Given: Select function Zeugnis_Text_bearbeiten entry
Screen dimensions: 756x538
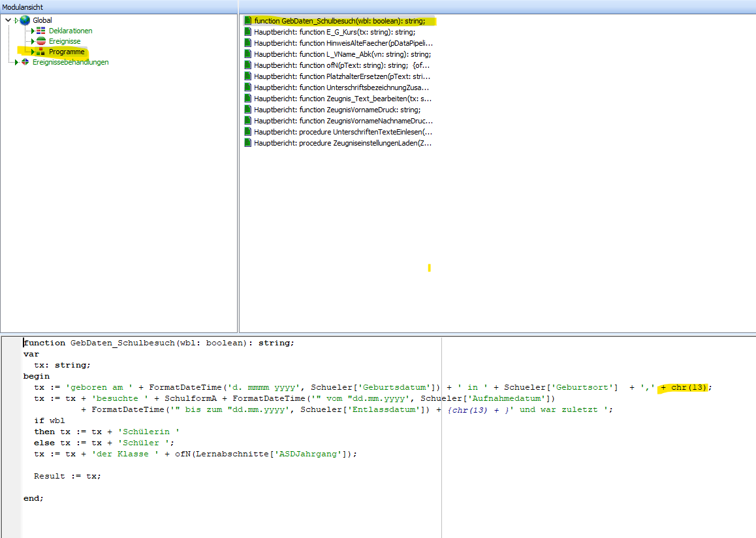Looking at the screenshot, I should [x=343, y=99].
